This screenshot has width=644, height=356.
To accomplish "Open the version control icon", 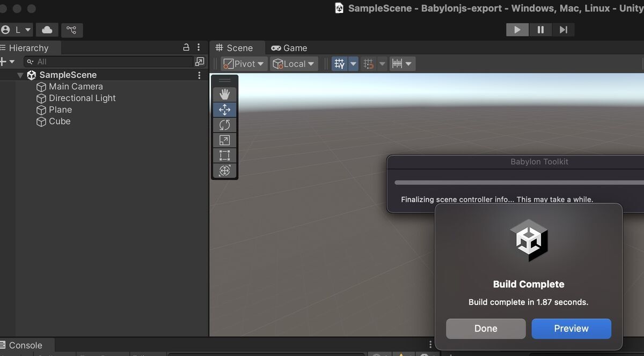I will pyautogui.click(x=71, y=29).
